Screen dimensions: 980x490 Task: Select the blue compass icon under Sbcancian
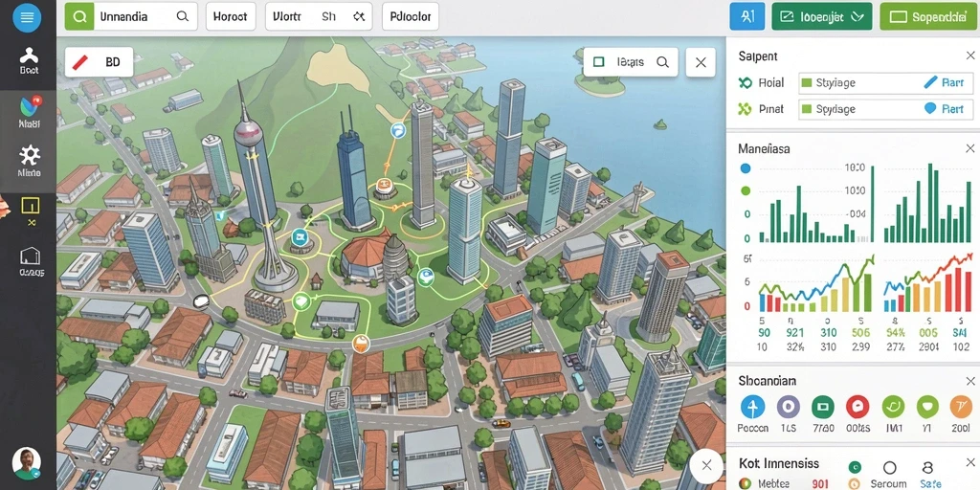point(752,407)
